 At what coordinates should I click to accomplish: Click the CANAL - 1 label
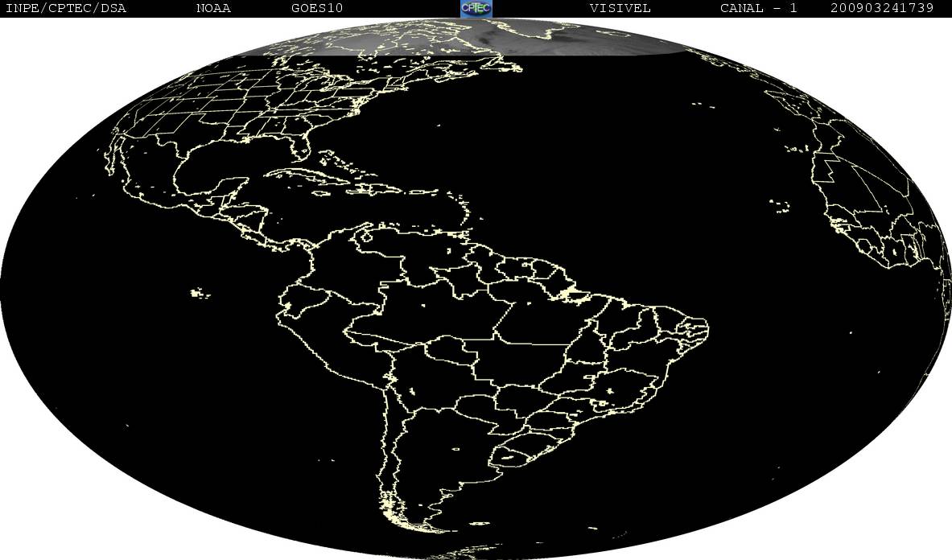(x=758, y=9)
